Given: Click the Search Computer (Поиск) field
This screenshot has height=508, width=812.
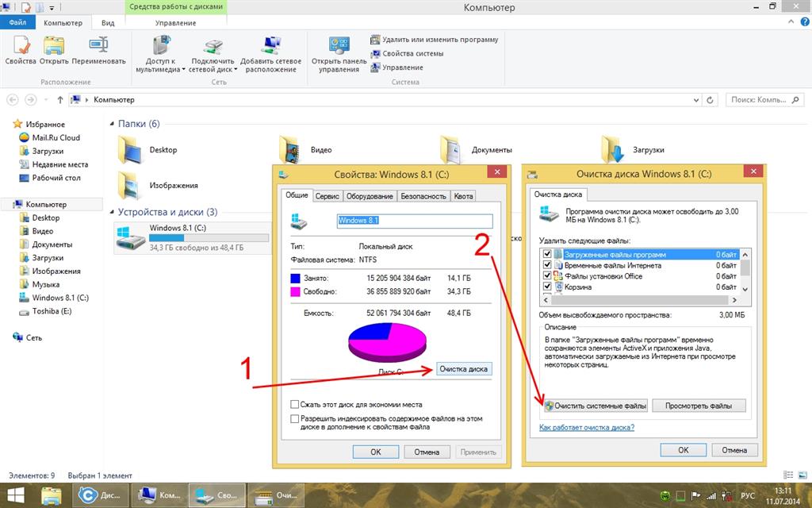Looking at the screenshot, I should pos(765,100).
